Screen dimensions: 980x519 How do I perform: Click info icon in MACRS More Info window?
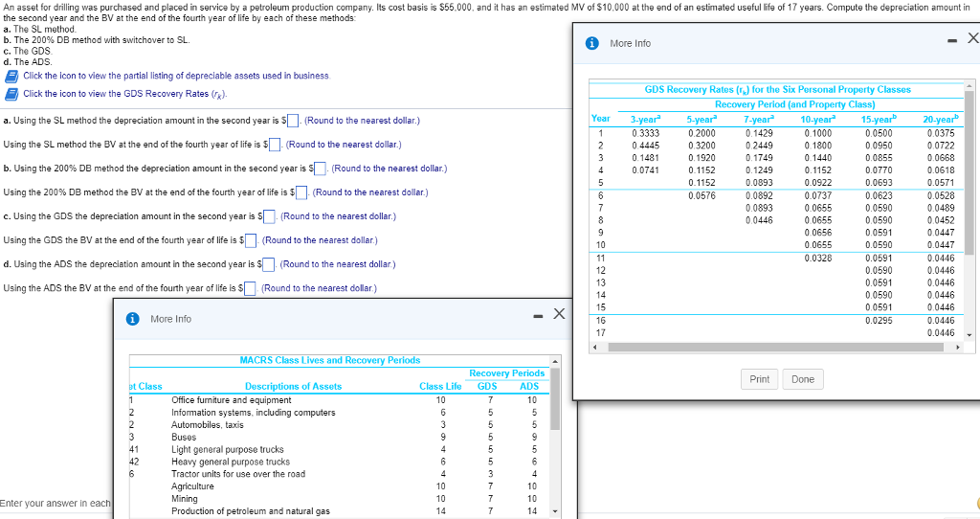132,319
